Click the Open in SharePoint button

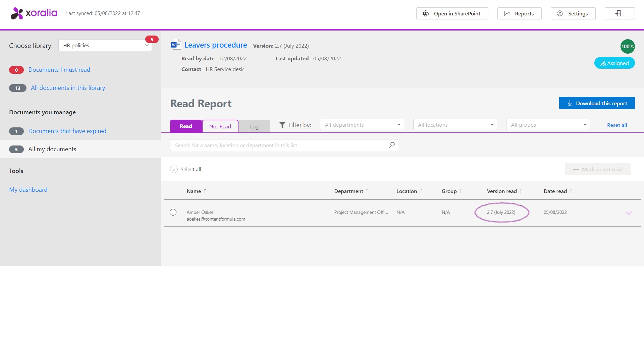(x=452, y=13)
